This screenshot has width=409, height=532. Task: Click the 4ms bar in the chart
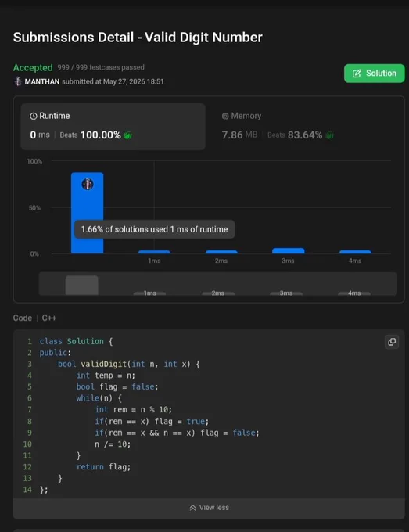[x=355, y=252]
